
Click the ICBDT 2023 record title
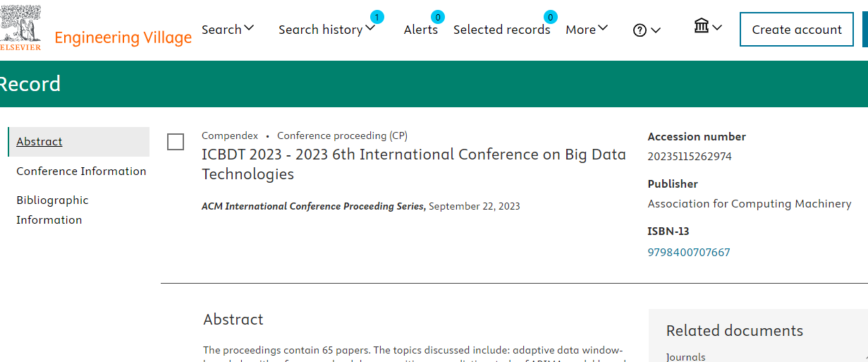pos(414,164)
